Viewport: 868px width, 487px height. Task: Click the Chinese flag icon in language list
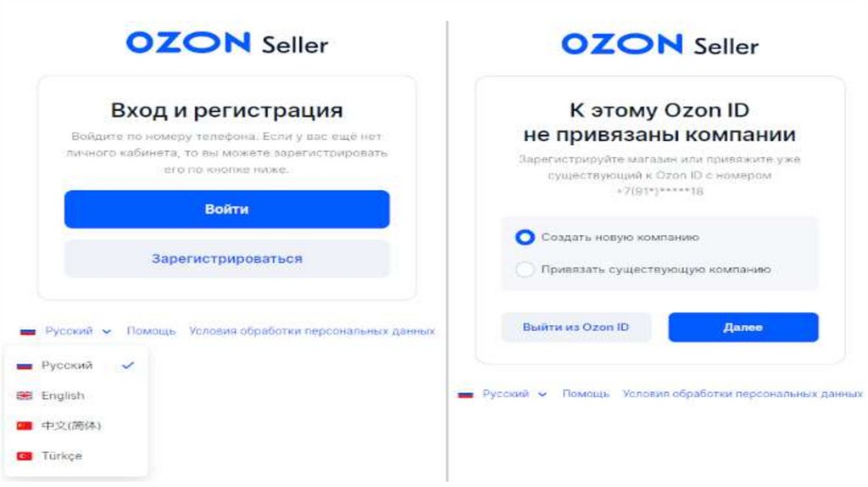point(25,426)
